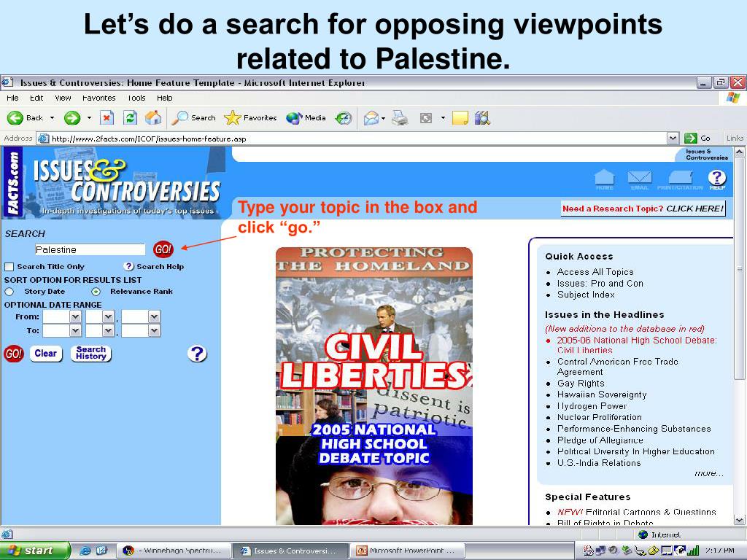Click Need a Research Topic? CLICK HERE! banner
747x560 pixels.
click(x=643, y=209)
